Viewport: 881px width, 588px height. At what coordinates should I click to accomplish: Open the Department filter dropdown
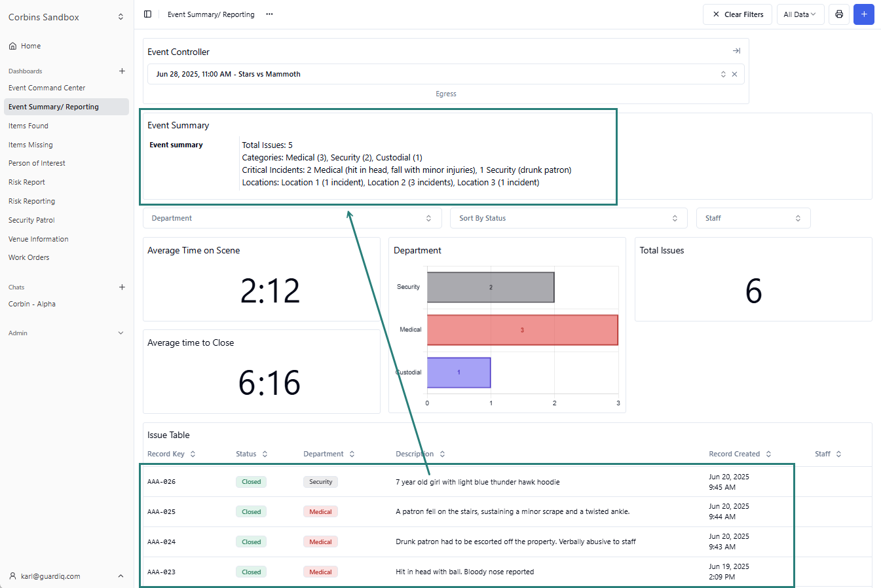[x=291, y=218]
